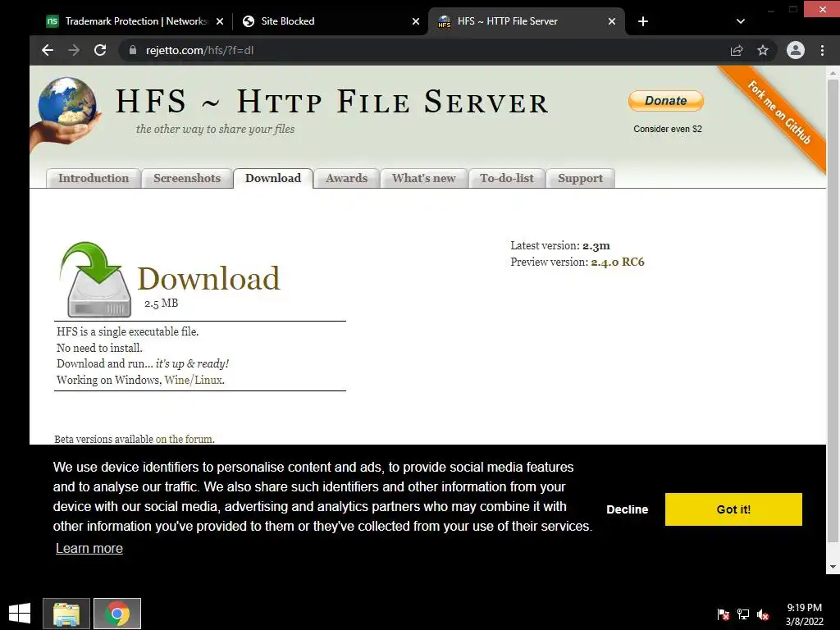Click the page scrollbar up arrow
The height and width of the screenshot is (630, 840).
pos(833,72)
